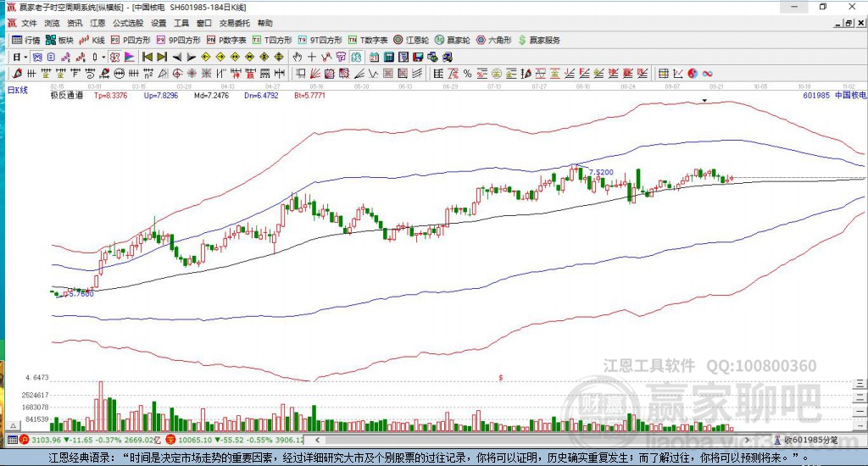Select the fan lines drawing tool

(x=315, y=73)
